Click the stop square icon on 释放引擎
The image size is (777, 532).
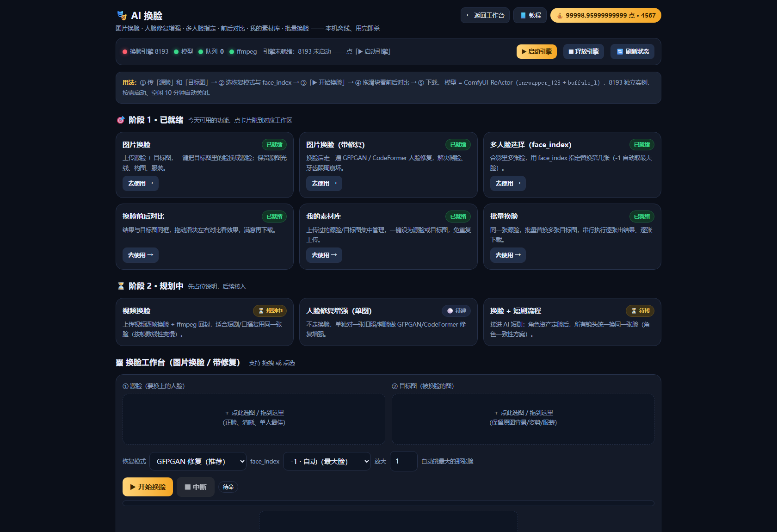click(x=571, y=52)
